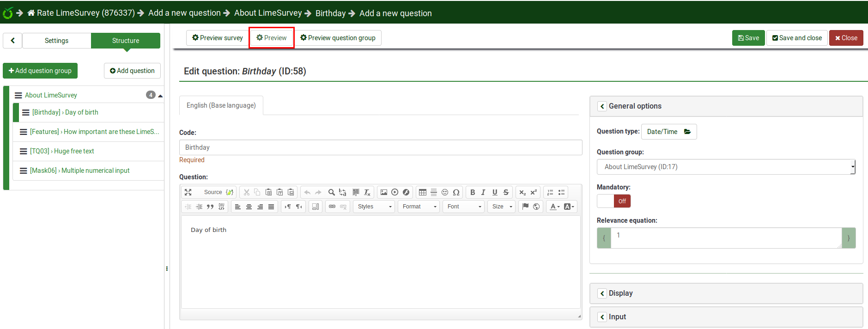
Task: Maximize the question editor
Action: (x=188, y=192)
